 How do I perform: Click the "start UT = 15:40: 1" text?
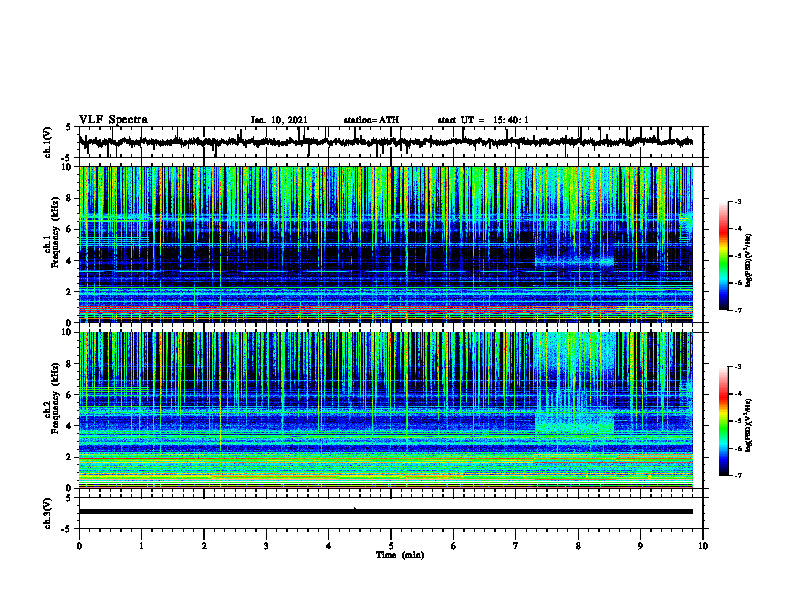483,120
